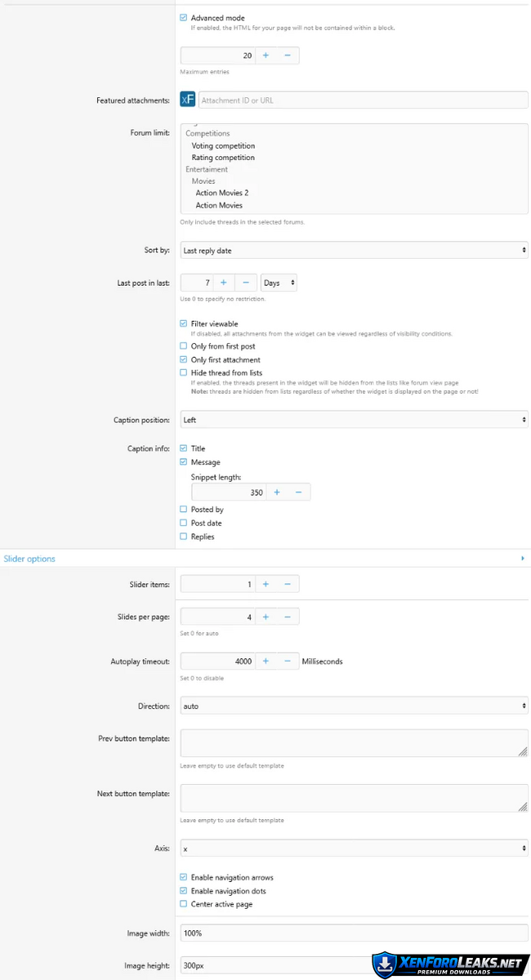The height and width of the screenshot is (980, 531).
Task: Click the xF icon beside Featured attachments
Action: pyautogui.click(x=187, y=100)
